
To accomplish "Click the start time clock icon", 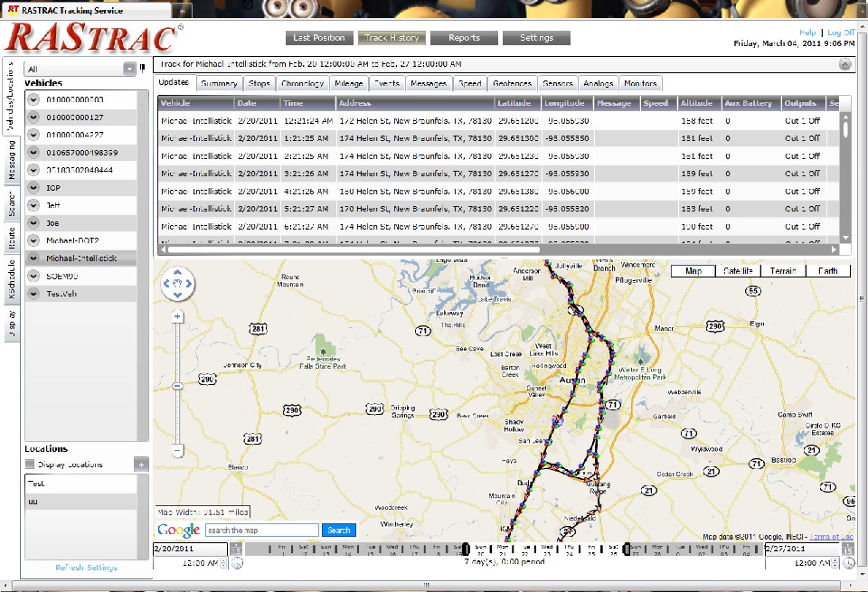I will (237, 563).
